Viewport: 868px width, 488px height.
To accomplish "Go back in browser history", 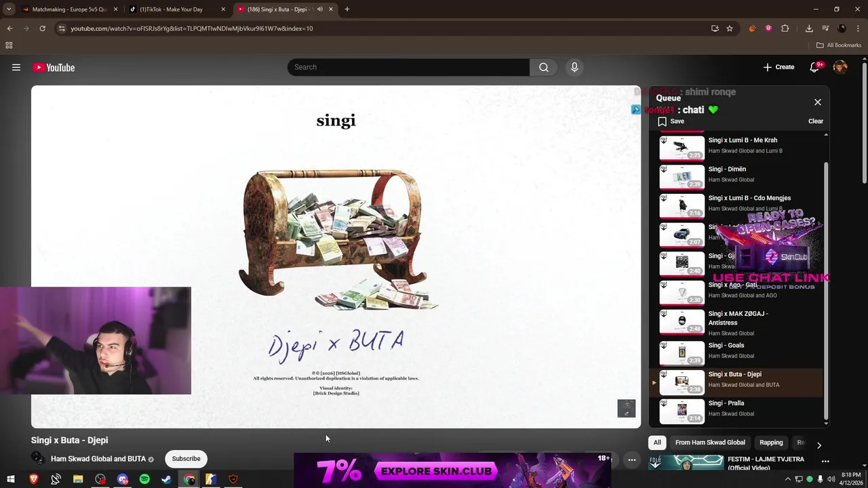I will tap(9, 28).
